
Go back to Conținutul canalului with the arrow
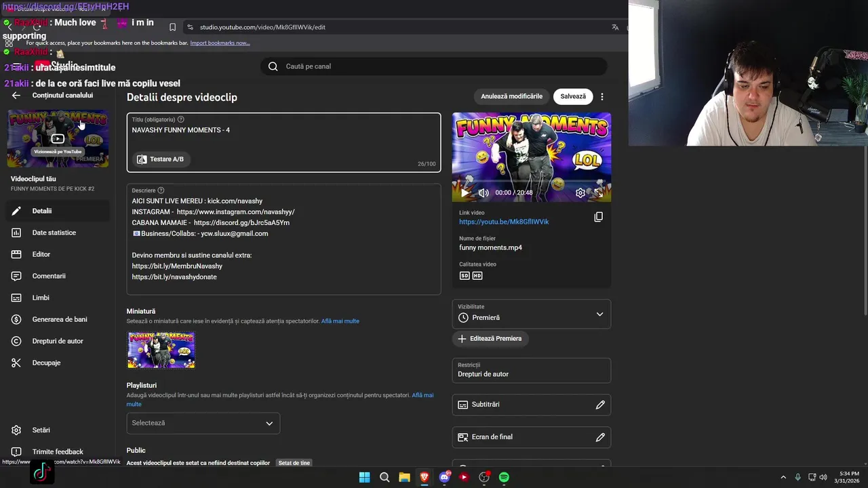[16, 96]
